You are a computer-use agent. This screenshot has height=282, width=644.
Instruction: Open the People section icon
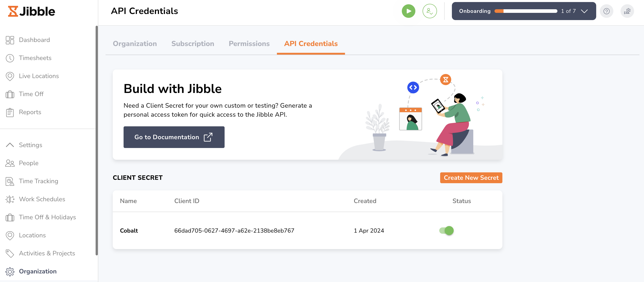(10, 163)
